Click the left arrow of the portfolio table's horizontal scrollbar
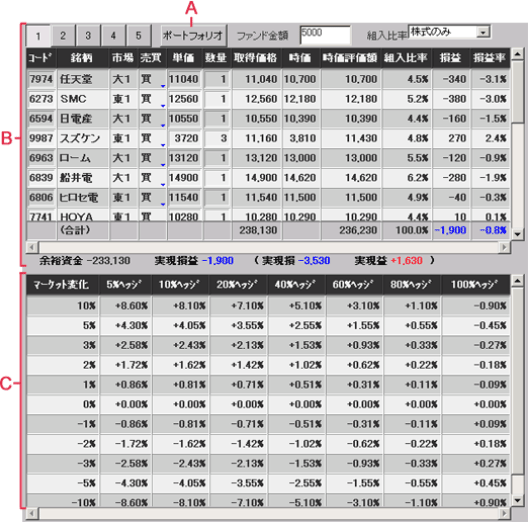Screen dimensions: 528x522 pos(32,247)
